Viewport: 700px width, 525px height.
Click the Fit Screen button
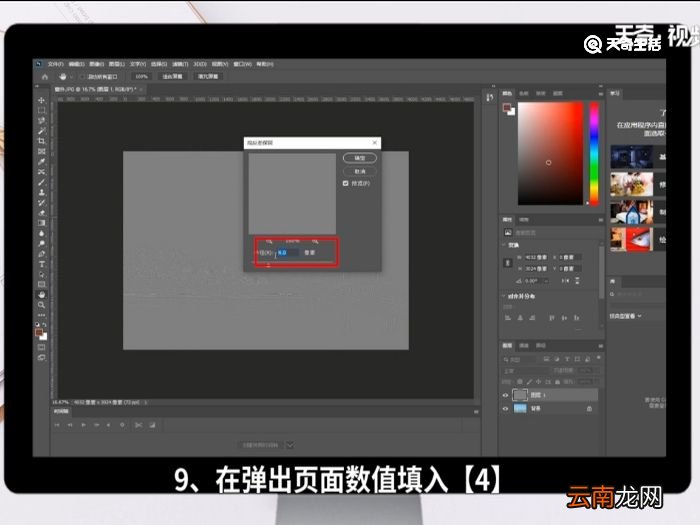pos(172,77)
